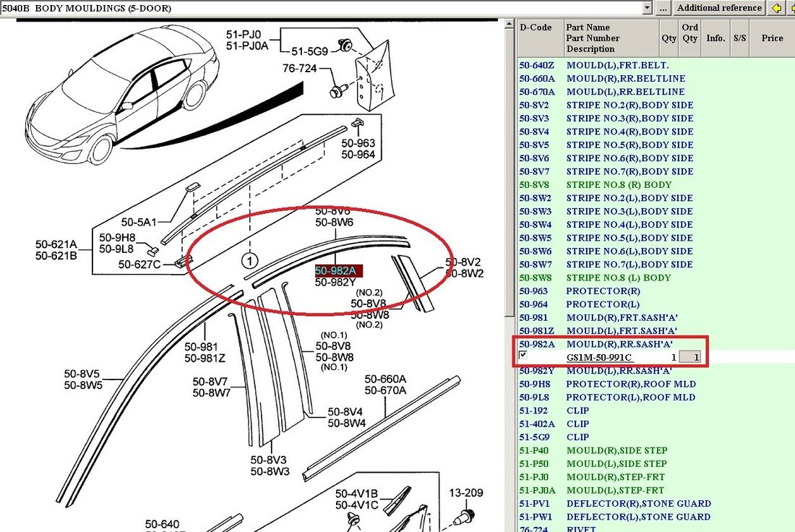Image resolution: width=795 pixels, height=532 pixels.
Task: Click the 50-621A callout in the diagram
Action: coord(56,244)
